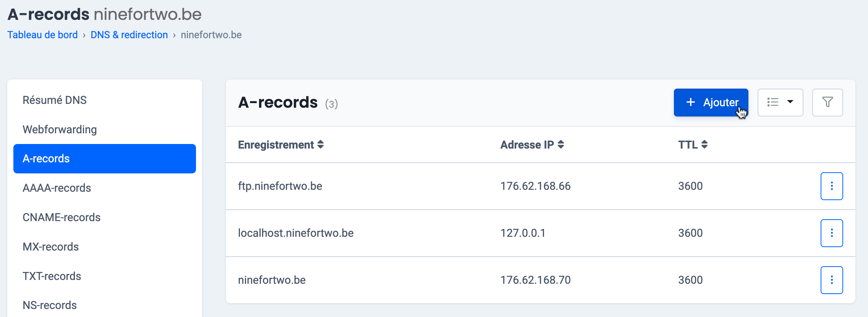This screenshot has height=317, width=868.
Task: Select Résumé DNS in sidebar
Action: 55,100
